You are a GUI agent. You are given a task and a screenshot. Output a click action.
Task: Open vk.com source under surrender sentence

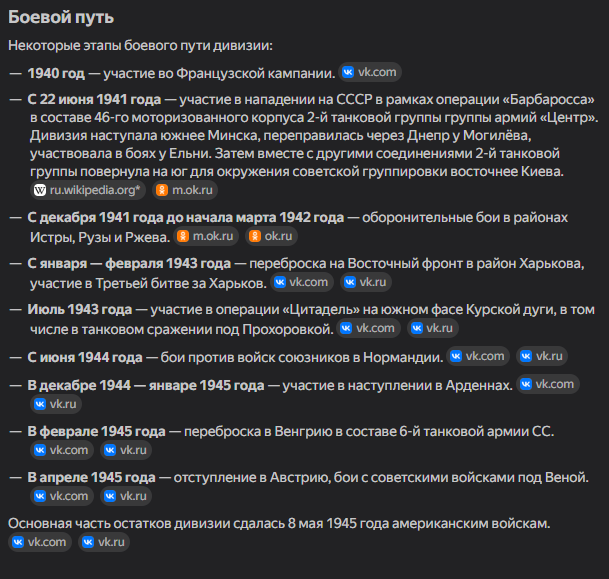[40, 542]
